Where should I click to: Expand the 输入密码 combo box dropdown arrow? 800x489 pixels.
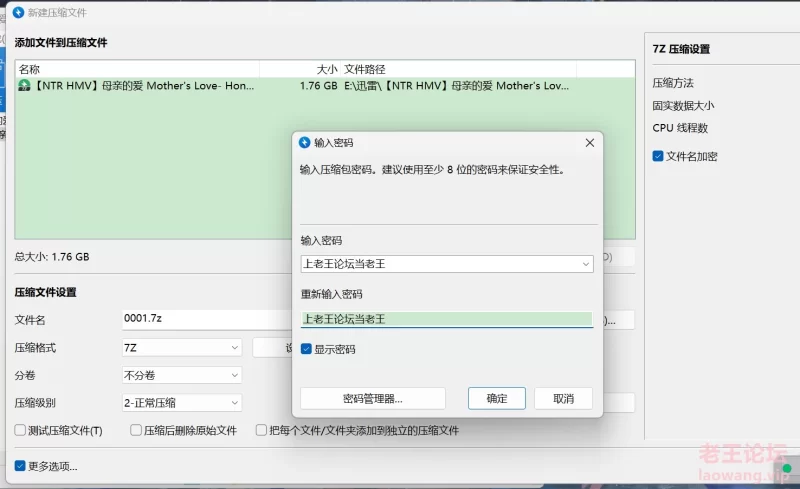tap(586, 264)
